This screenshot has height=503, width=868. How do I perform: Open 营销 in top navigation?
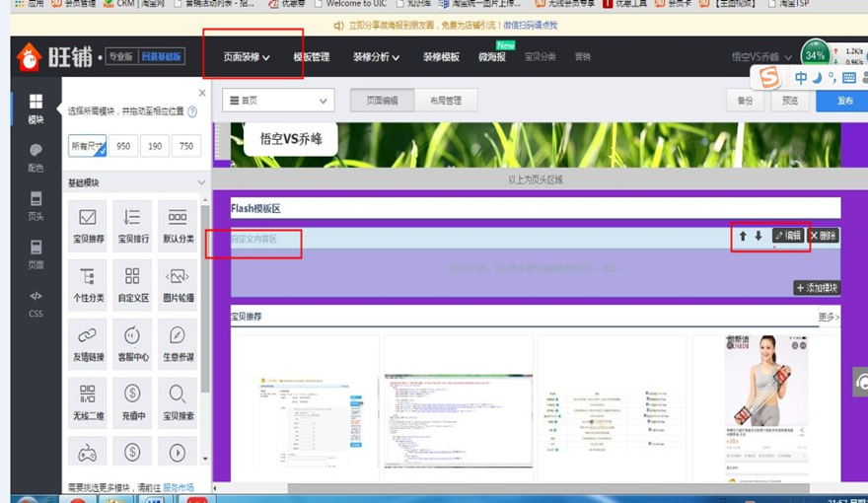tap(582, 56)
